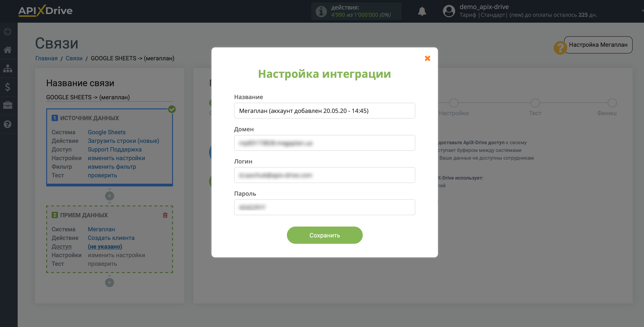Open home icon in sidebar
Image resolution: width=644 pixels, height=327 pixels.
[7, 50]
